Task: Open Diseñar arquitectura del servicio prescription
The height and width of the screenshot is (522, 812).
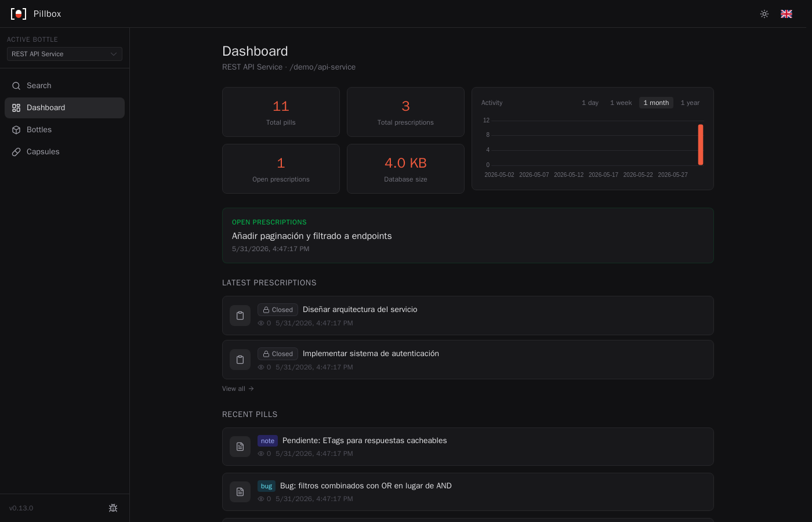Action: [467, 316]
